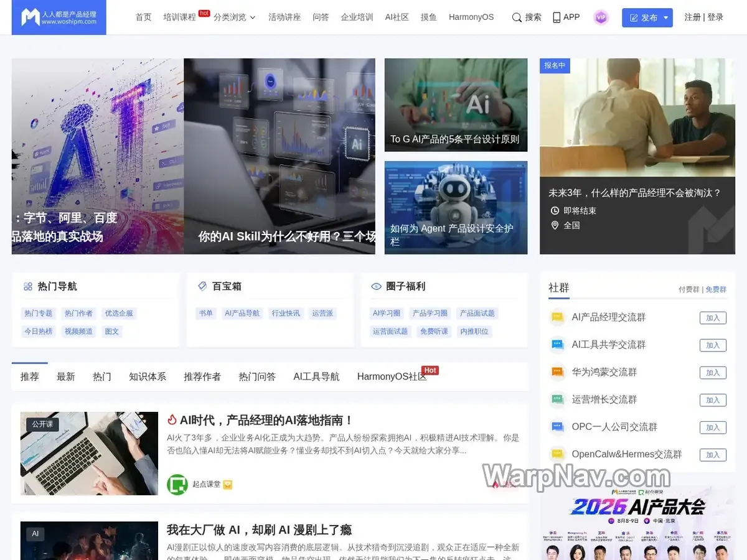
Task: Switch to the AI工具导航 tab
Action: coord(316,376)
